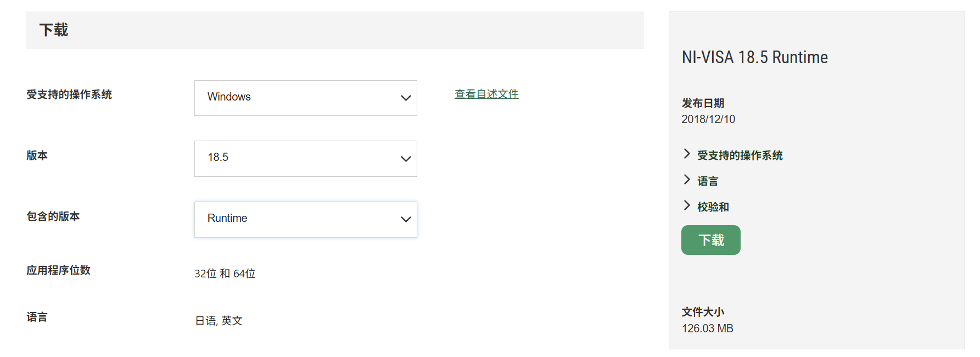Image resolution: width=980 pixels, height=357 pixels.
Task: Click the arrow icon beside sidebar 受支持的操作系统
Action: (687, 154)
